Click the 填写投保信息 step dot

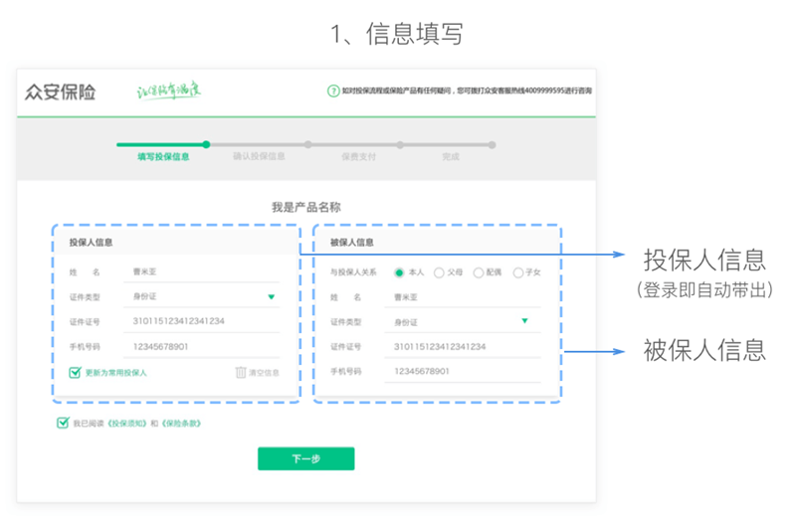206,145
